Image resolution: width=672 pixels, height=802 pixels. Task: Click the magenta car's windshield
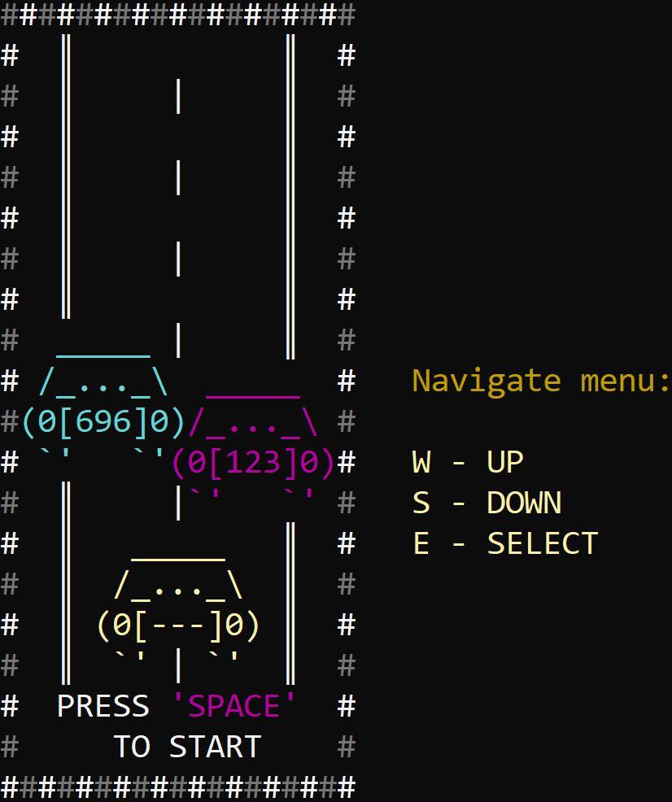point(253,422)
